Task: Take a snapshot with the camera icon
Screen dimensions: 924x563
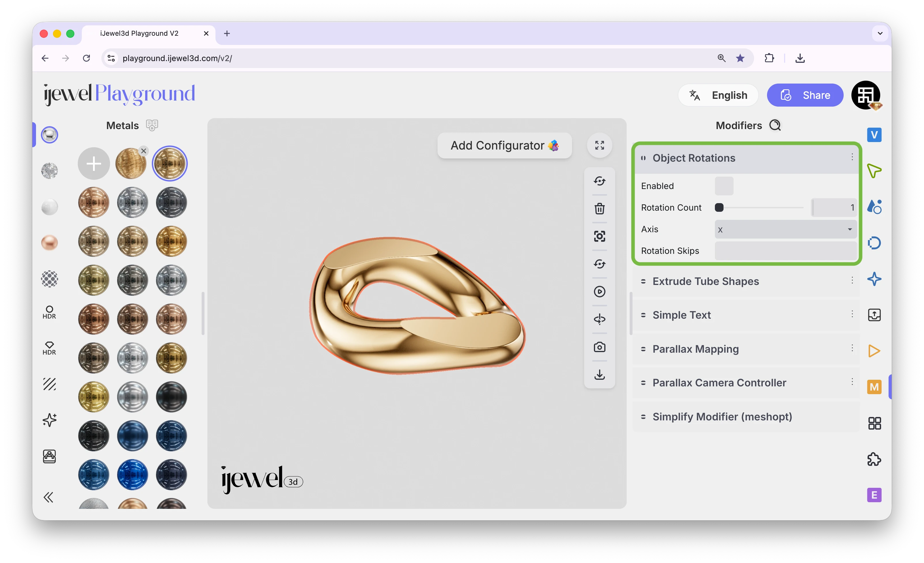Action: coord(599,347)
